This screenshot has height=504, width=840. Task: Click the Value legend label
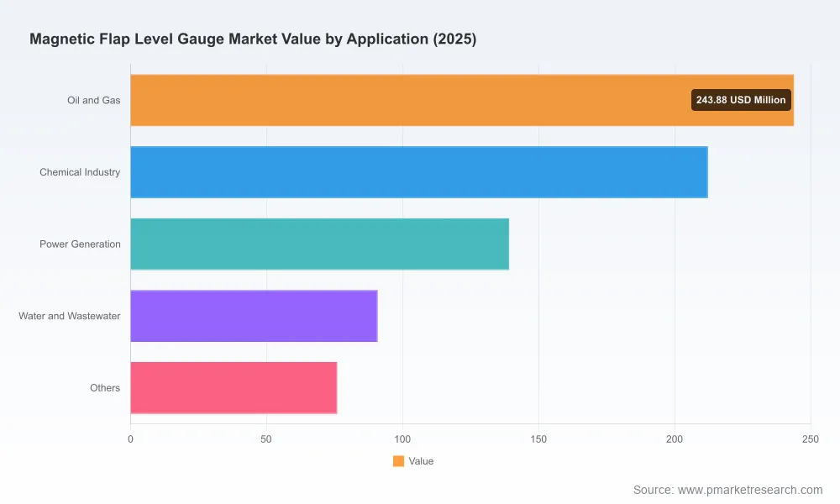click(x=421, y=461)
